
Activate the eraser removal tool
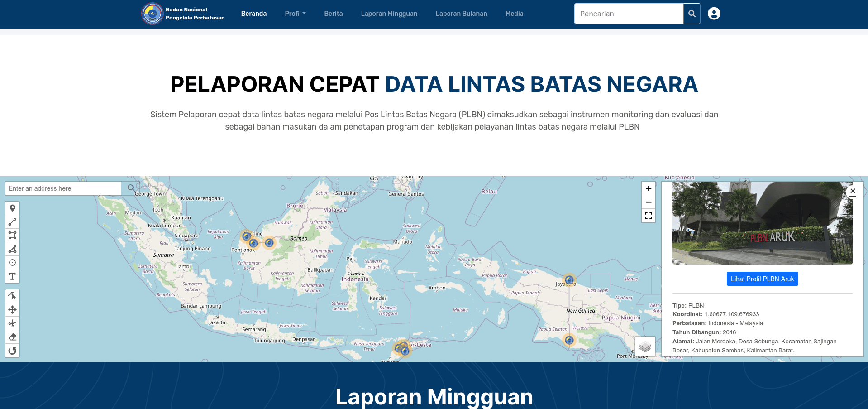tap(13, 337)
